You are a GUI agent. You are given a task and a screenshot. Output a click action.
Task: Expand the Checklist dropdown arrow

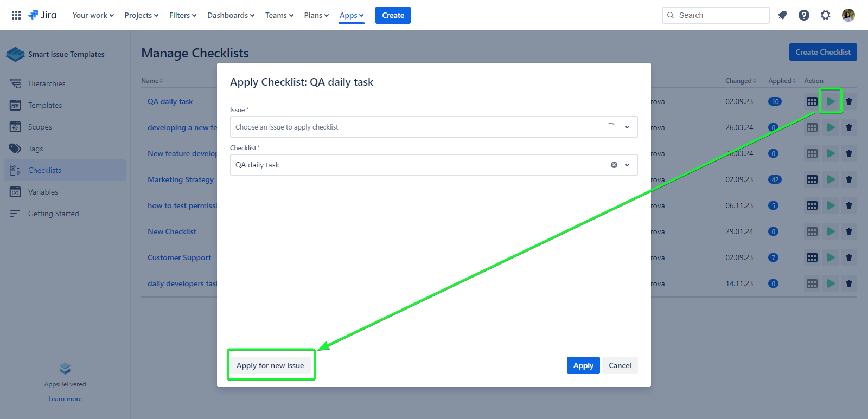click(627, 165)
